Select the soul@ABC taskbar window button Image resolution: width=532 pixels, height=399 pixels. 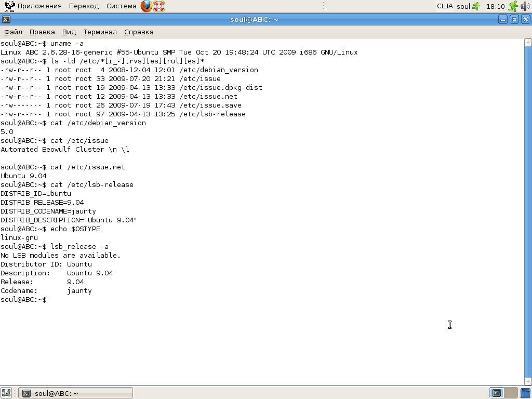pos(75,393)
